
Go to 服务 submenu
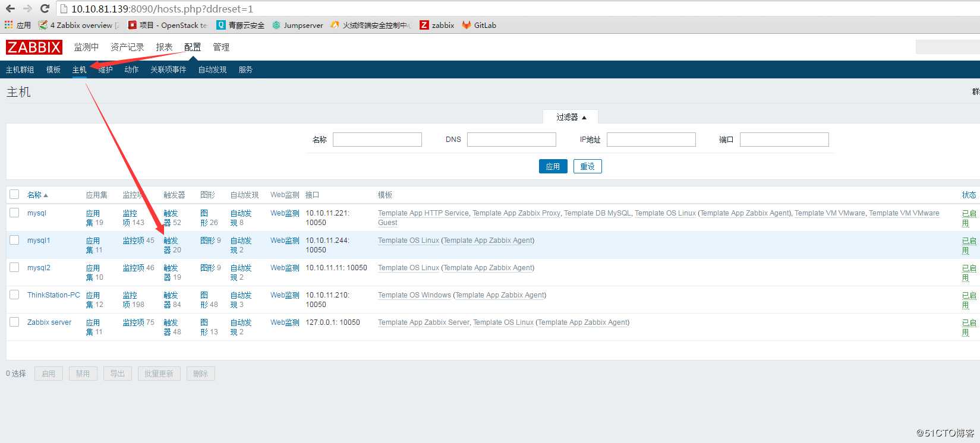tap(245, 69)
